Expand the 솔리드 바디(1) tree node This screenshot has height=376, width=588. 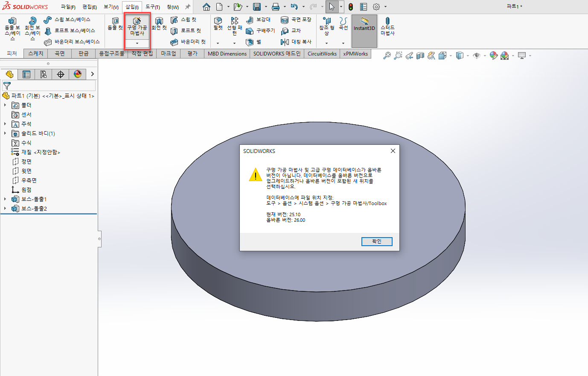[x=5, y=133]
